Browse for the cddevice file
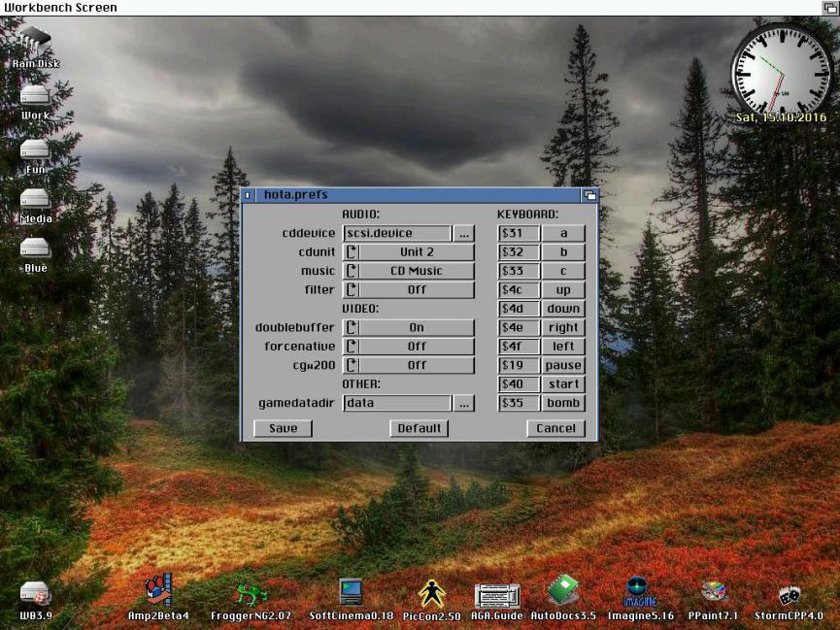The height and width of the screenshot is (630, 840). (x=464, y=234)
